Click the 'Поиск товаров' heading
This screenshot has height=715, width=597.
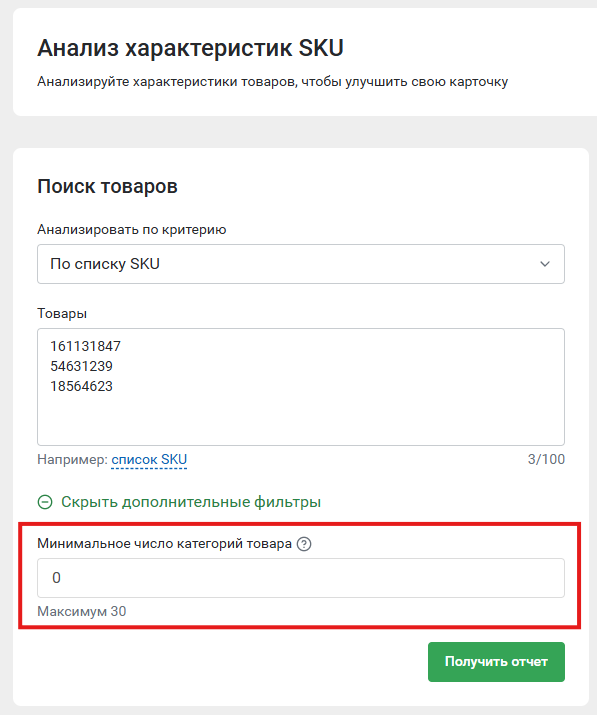pyautogui.click(x=107, y=187)
